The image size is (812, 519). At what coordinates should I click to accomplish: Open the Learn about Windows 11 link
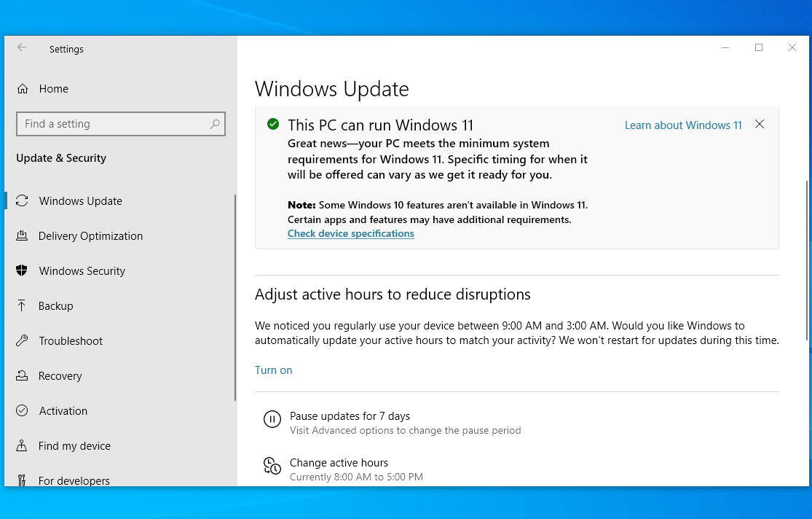coord(682,125)
